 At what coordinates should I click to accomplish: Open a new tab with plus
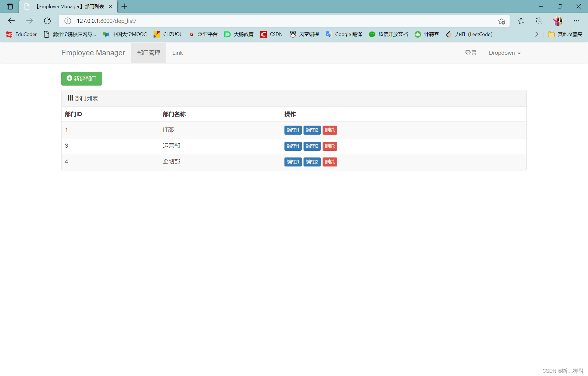coord(124,7)
